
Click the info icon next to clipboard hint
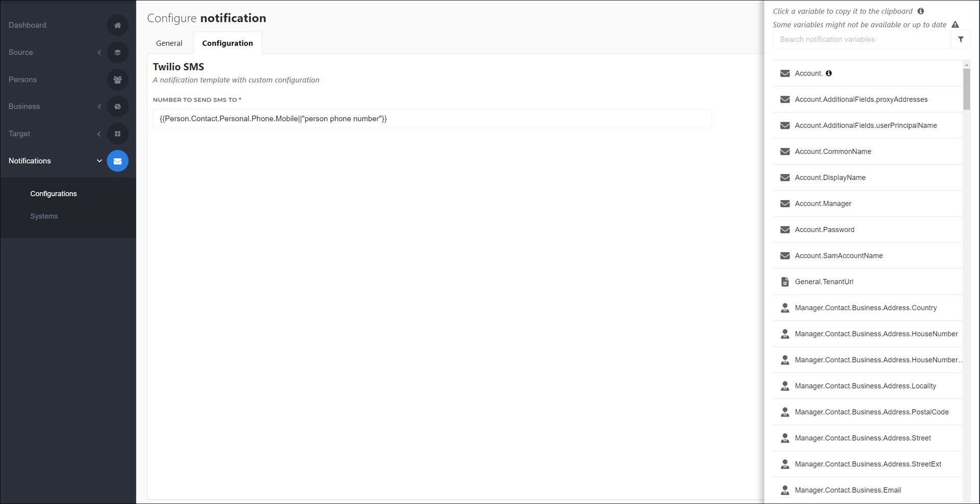[x=921, y=11]
